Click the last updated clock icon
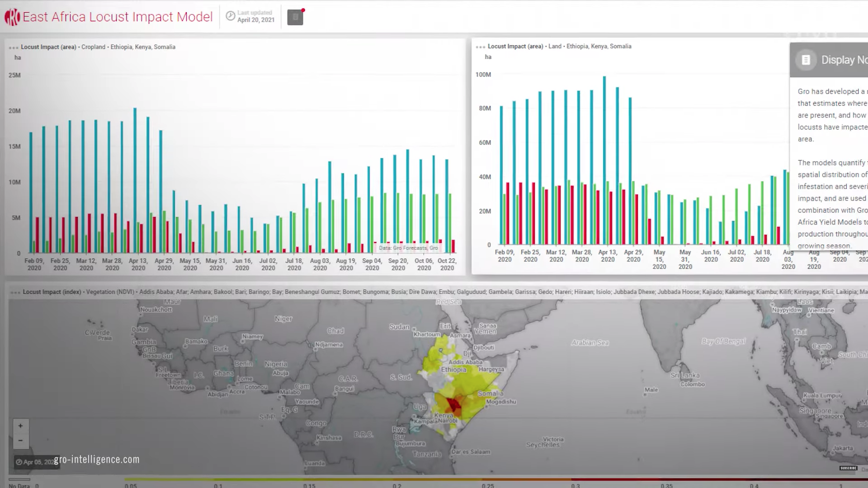Image resolution: width=868 pixels, height=488 pixels. click(x=231, y=16)
